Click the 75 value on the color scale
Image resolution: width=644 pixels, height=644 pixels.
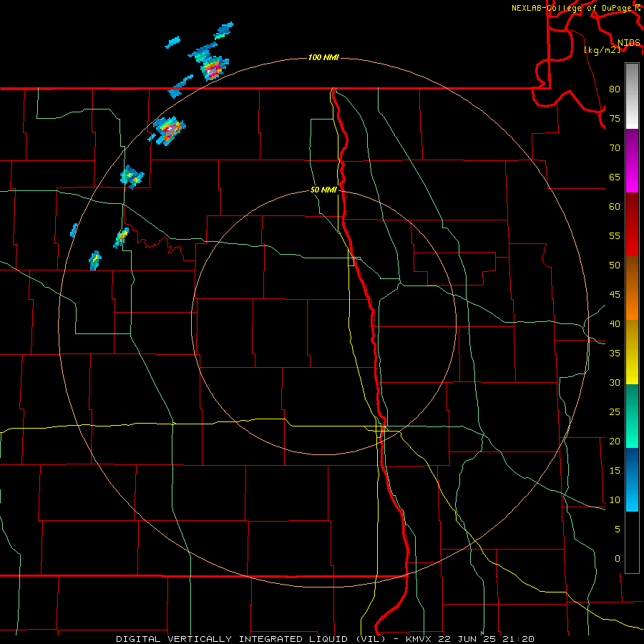[615, 118]
